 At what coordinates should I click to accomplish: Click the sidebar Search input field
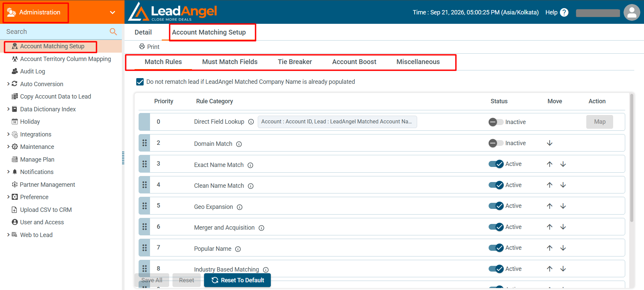(x=55, y=32)
